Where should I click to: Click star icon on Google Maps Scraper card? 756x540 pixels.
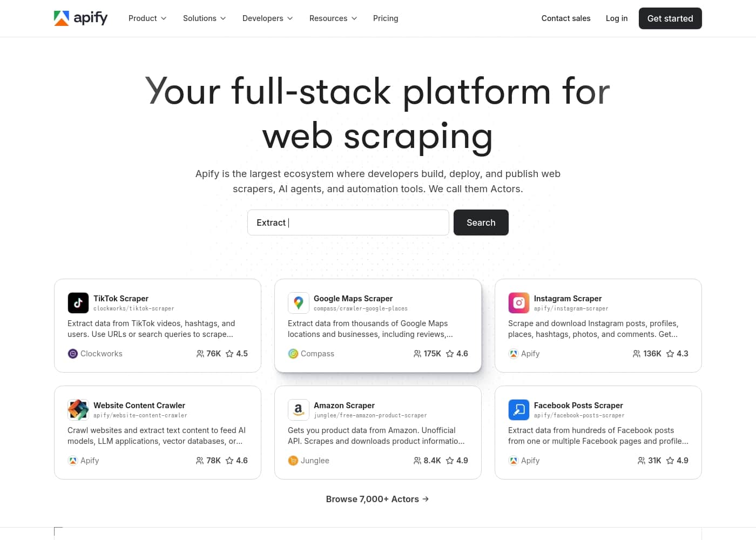pos(450,354)
